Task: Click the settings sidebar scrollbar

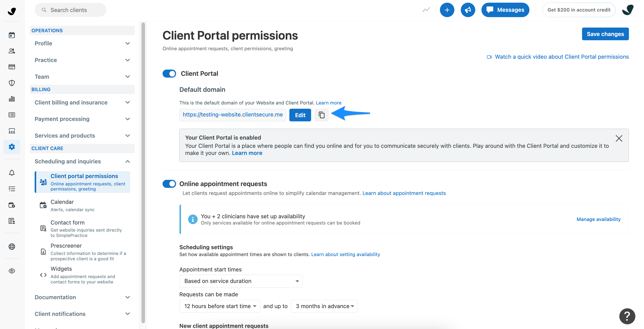Action: (x=143, y=173)
